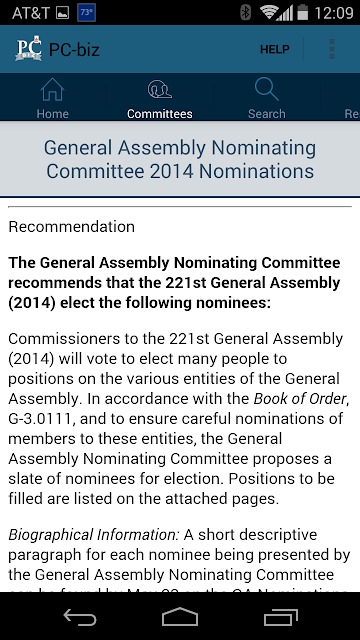
Task: Switch to the Search tab label
Action: (267, 113)
